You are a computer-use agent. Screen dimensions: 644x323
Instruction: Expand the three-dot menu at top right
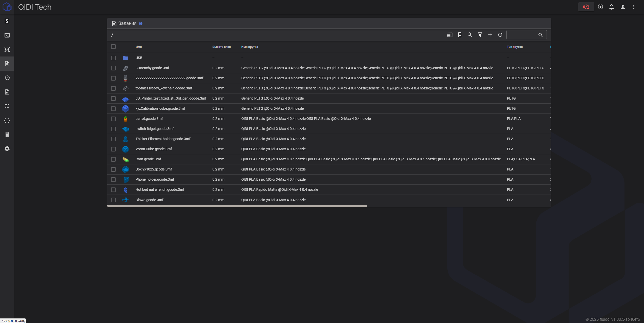634,7
